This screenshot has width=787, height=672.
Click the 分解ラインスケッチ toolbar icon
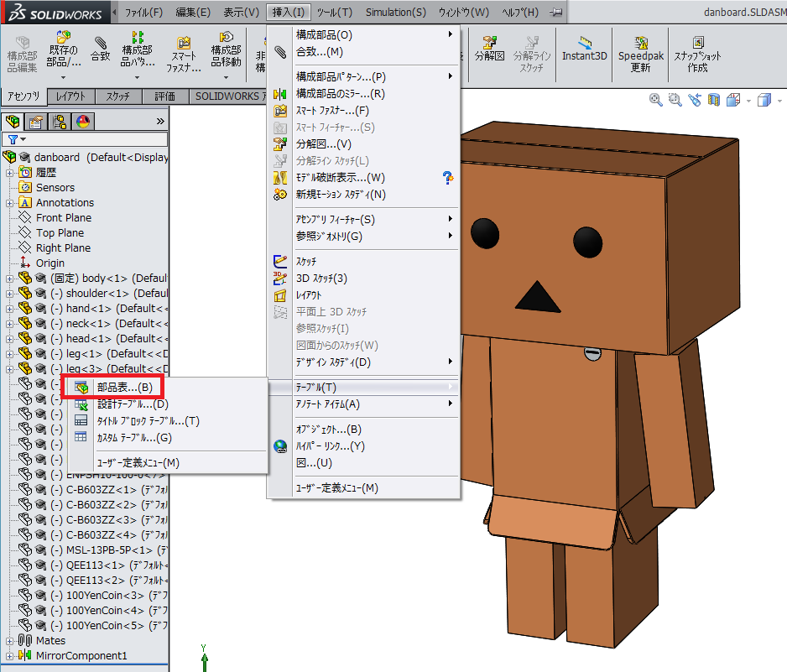click(532, 55)
